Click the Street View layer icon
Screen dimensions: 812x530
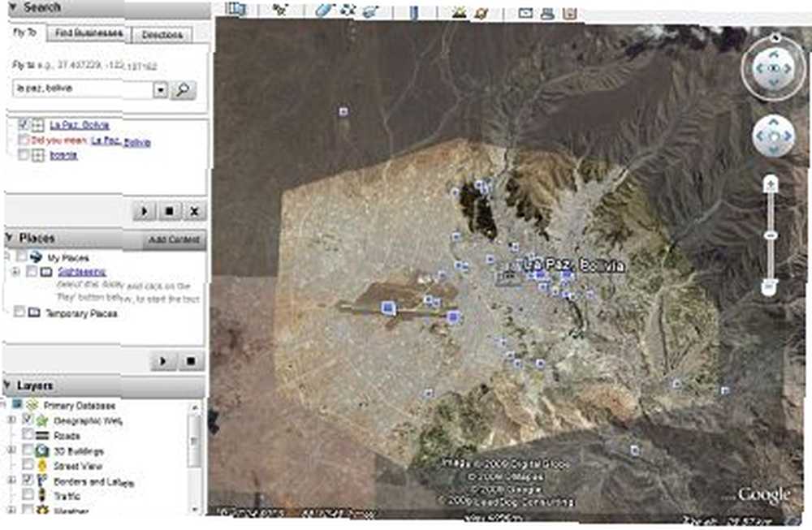coord(42,466)
